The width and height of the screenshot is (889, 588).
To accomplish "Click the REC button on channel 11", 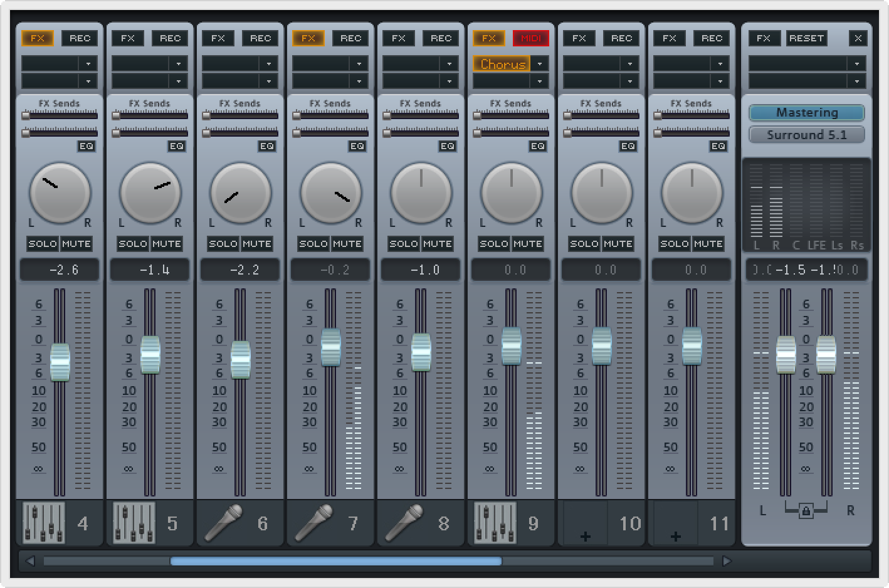I will pos(712,38).
